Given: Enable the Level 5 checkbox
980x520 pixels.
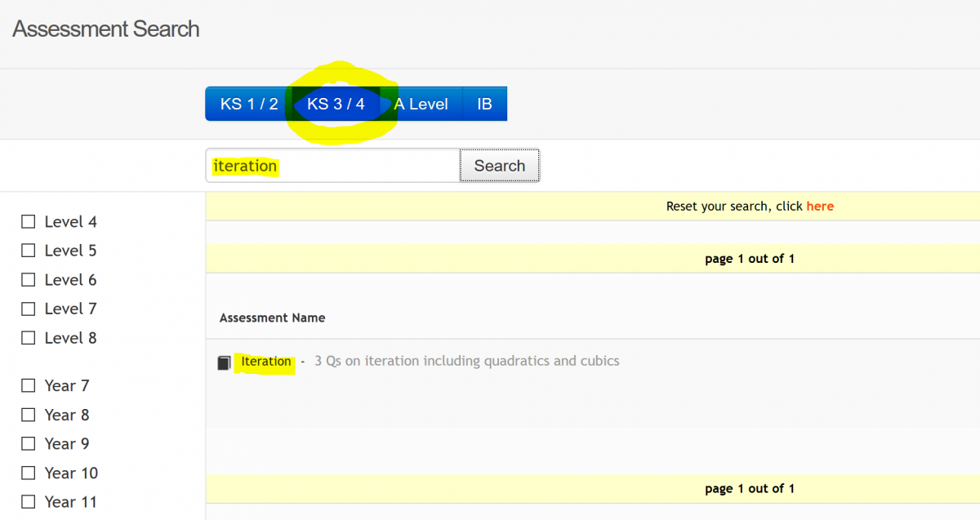Looking at the screenshot, I should [29, 251].
